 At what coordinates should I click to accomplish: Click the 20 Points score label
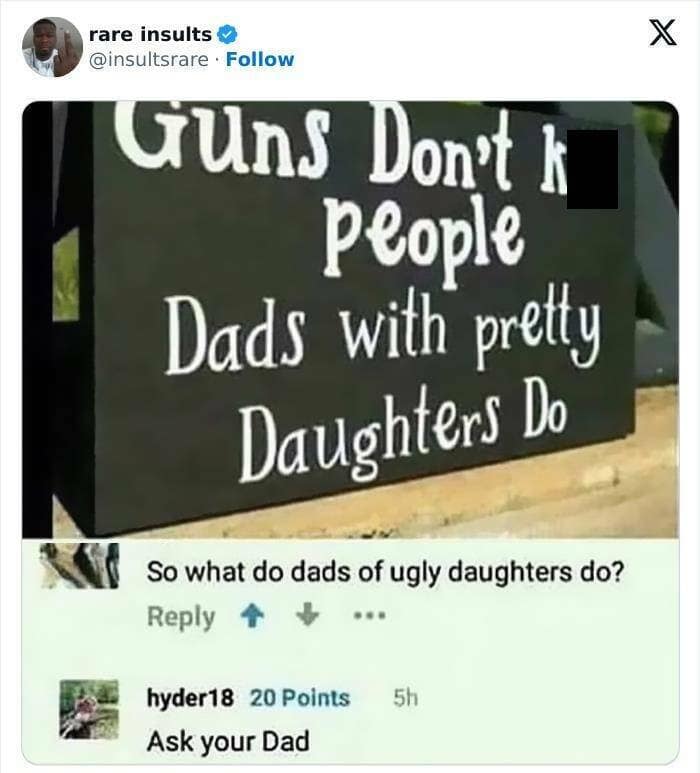click(x=300, y=698)
